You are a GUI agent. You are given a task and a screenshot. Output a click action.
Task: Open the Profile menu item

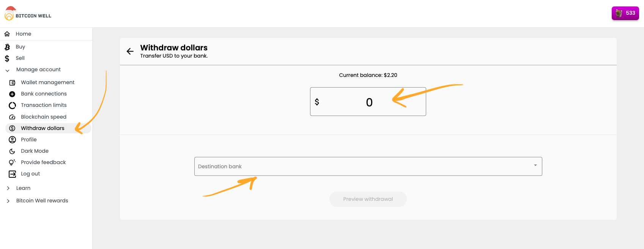28,139
